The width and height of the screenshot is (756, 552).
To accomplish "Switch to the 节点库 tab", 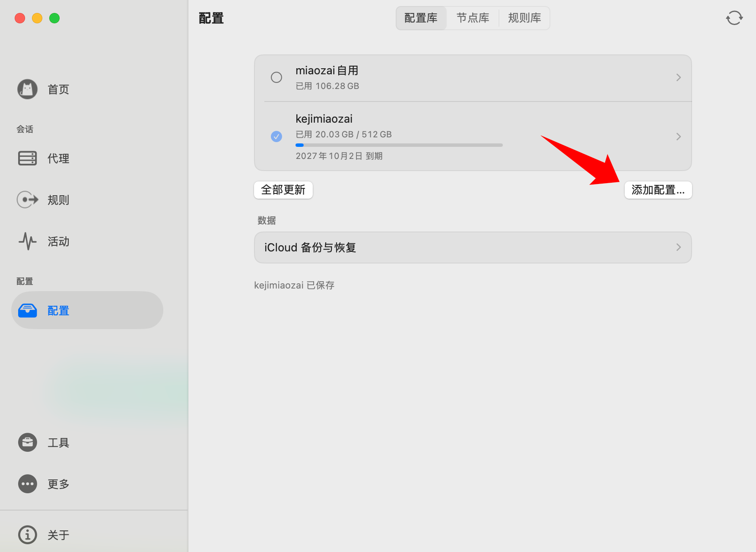I will (473, 18).
